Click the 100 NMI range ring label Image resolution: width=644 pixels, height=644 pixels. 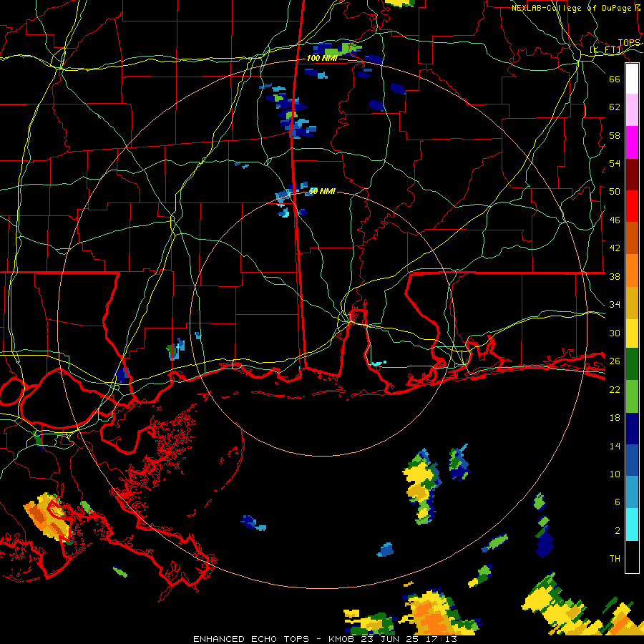322,59
